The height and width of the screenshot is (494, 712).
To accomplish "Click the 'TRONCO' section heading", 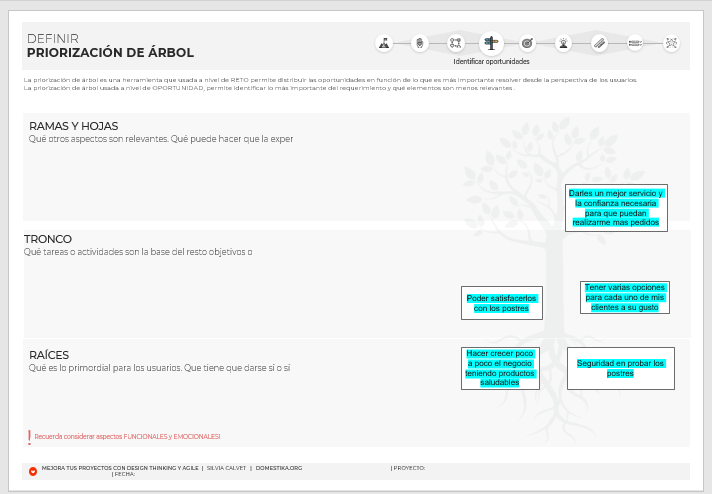I will click(x=48, y=239).
